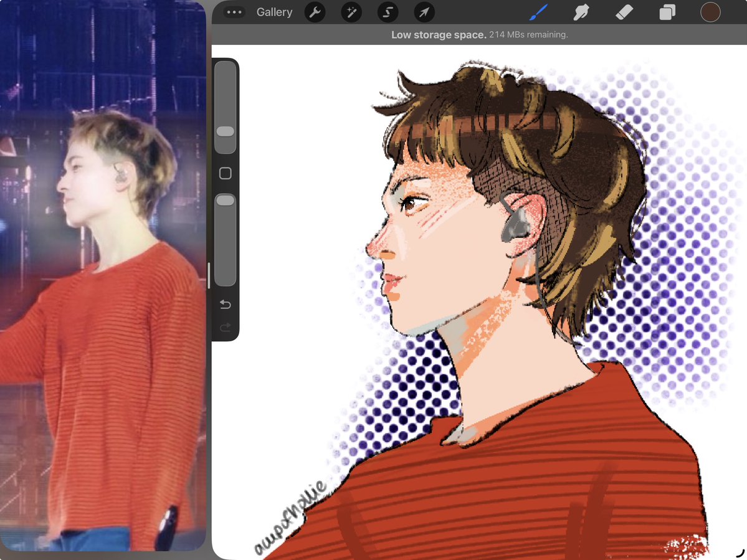The image size is (747, 560).
Task: Activate the Selection tool
Action: 388,12
